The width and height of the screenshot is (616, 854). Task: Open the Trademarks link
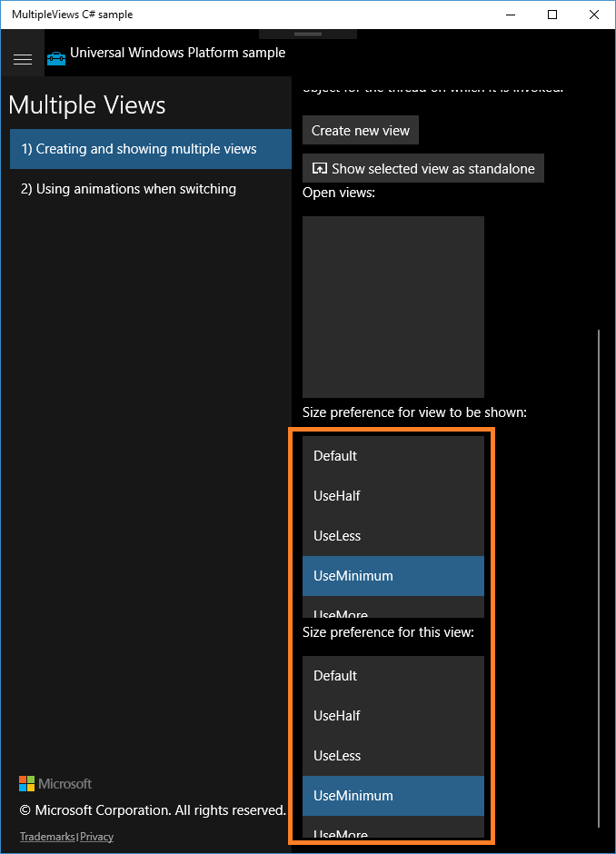[46, 836]
